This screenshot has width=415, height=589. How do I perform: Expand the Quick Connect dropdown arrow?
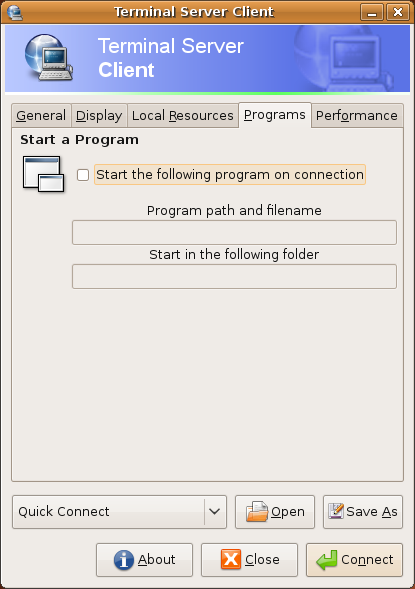point(214,512)
